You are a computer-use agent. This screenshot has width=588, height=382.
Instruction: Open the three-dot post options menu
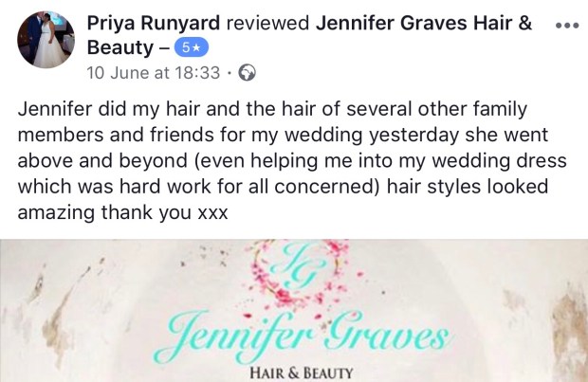tap(567, 26)
